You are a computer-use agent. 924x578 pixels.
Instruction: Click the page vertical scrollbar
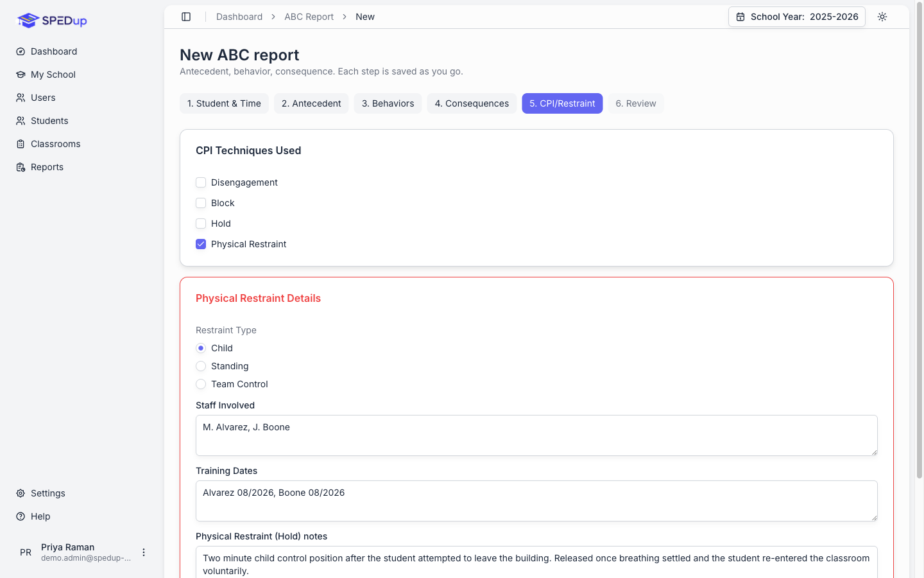(x=919, y=241)
